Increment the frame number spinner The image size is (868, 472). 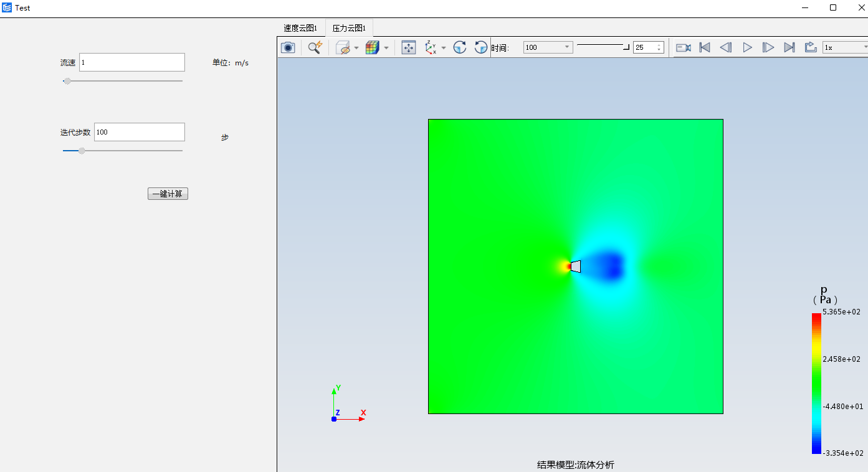point(660,45)
